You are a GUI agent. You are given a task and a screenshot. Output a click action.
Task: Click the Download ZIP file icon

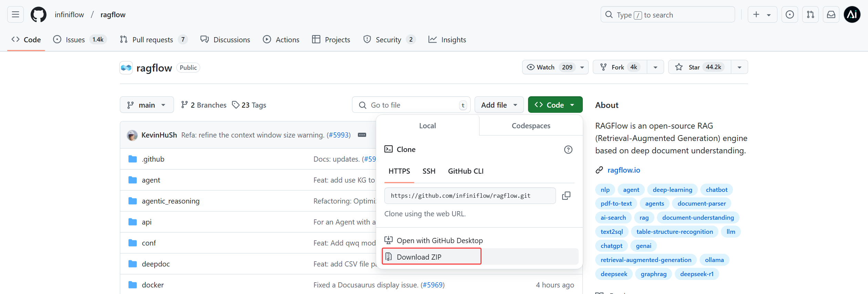tap(389, 257)
